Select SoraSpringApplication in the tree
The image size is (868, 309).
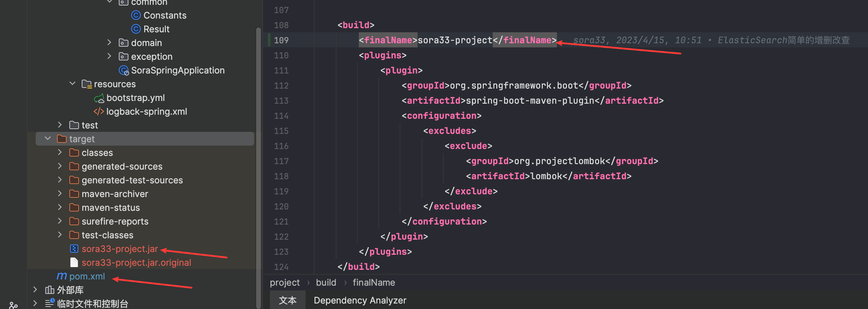pyautogui.click(x=178, y=70)
